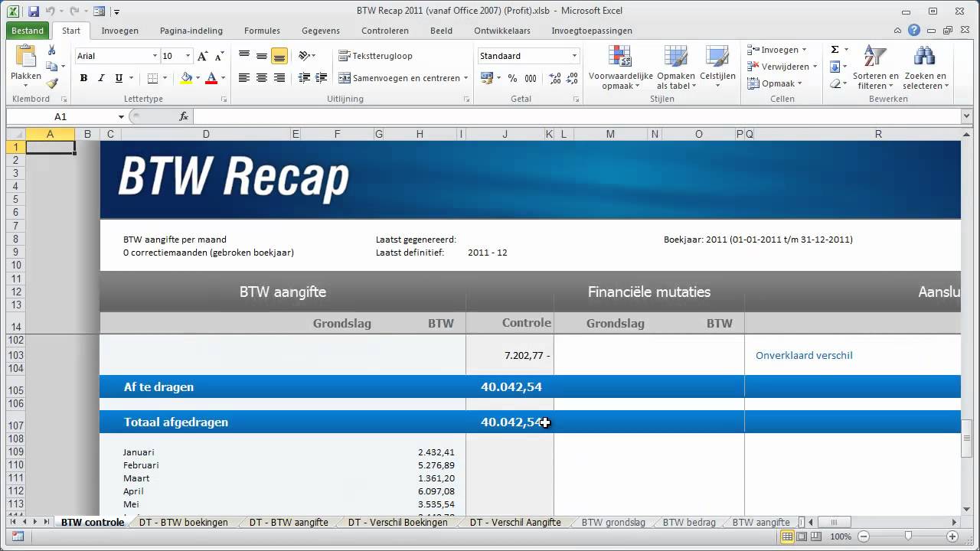Expand the font color dropdown arrow
Viewport: 980px width, 551px height.
pos(223,78)
